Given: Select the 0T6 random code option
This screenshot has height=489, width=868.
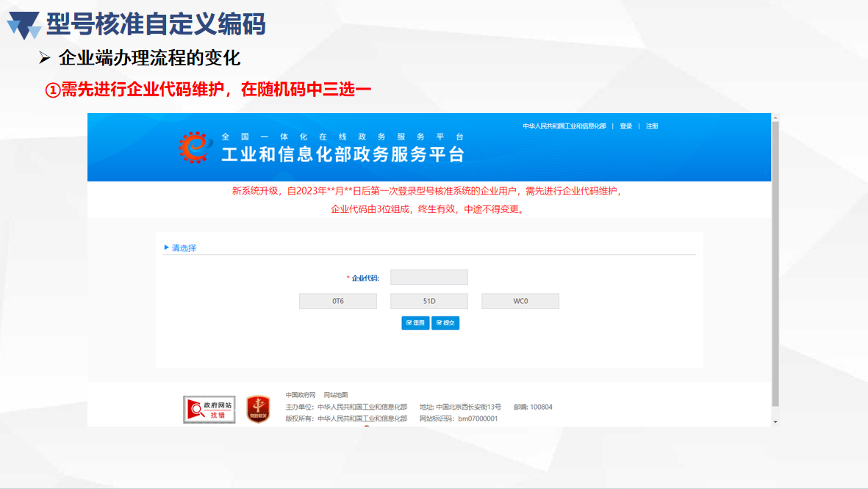Looking at the screenshot, I should [x=338, y=301].
